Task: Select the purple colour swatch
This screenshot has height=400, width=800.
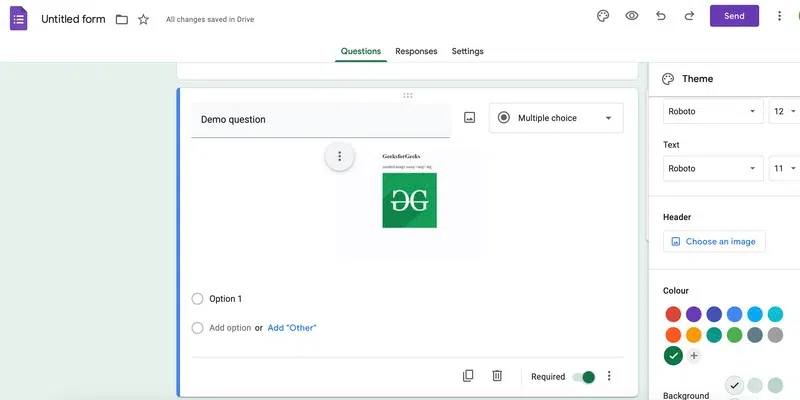Action: tap(693, 314)
